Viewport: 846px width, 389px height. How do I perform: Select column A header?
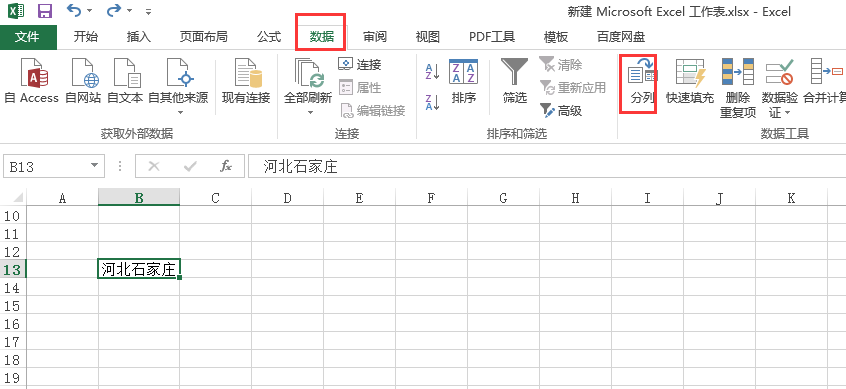tap(63, 197)
